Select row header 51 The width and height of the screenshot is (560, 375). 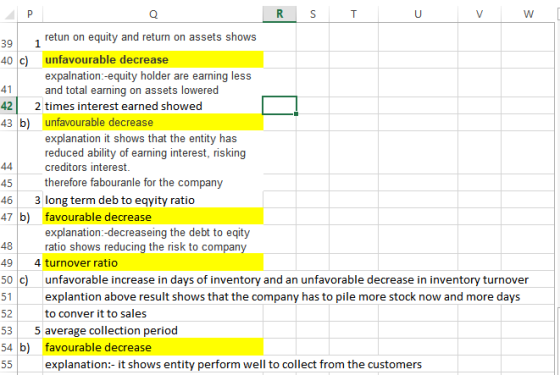tap(8, 296)
